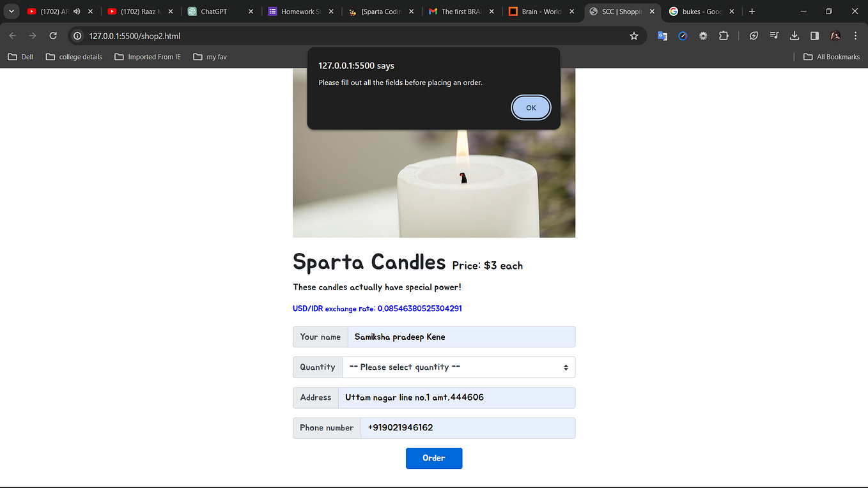
Task: Switch to the ChatGPT tab
Action: pos(214,11)
